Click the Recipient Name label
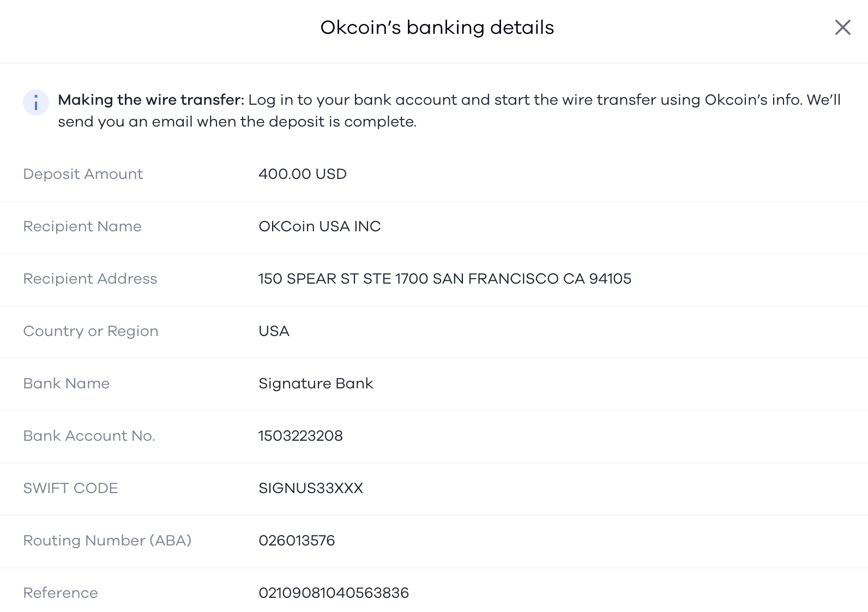868x612 pixels. coord(82,226)
